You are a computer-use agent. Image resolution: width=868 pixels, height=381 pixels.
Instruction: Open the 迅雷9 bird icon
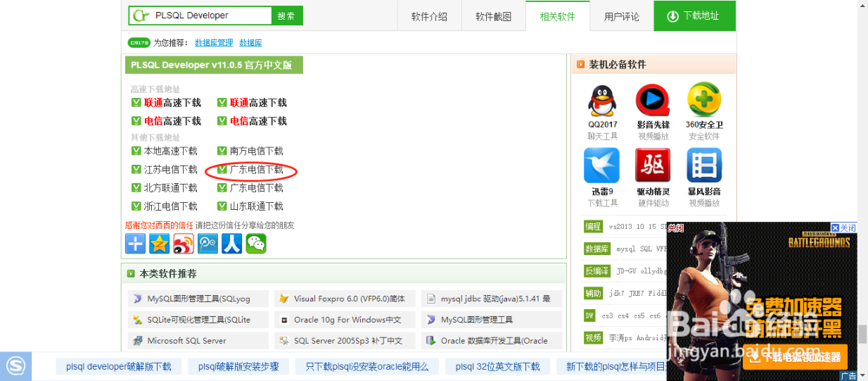[602, 166]
